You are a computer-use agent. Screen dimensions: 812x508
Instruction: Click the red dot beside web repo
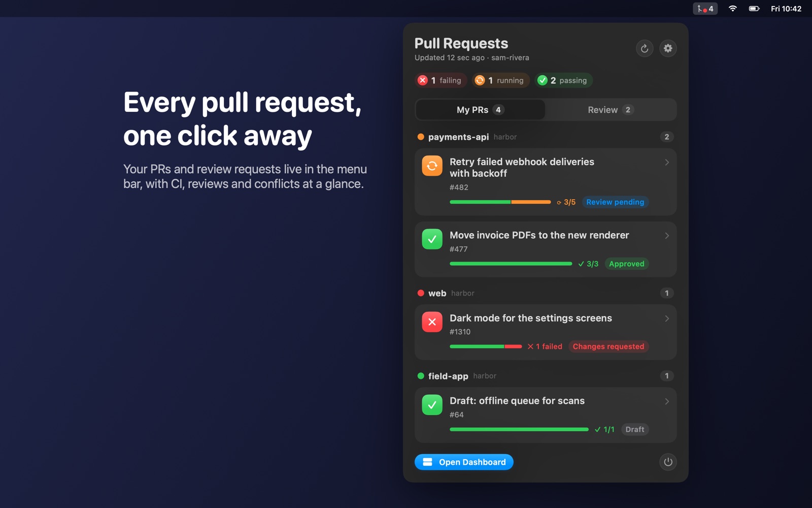tap(421, 293)
